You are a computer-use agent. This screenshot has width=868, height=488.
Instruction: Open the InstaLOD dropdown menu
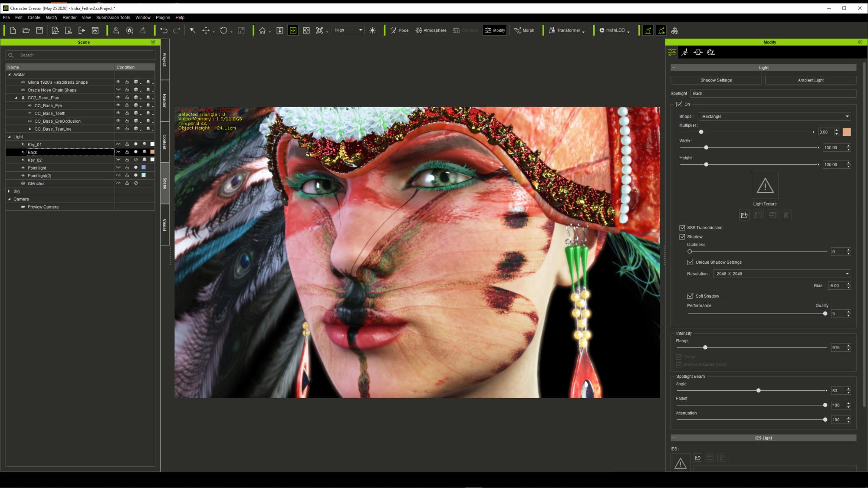[615, 30]
